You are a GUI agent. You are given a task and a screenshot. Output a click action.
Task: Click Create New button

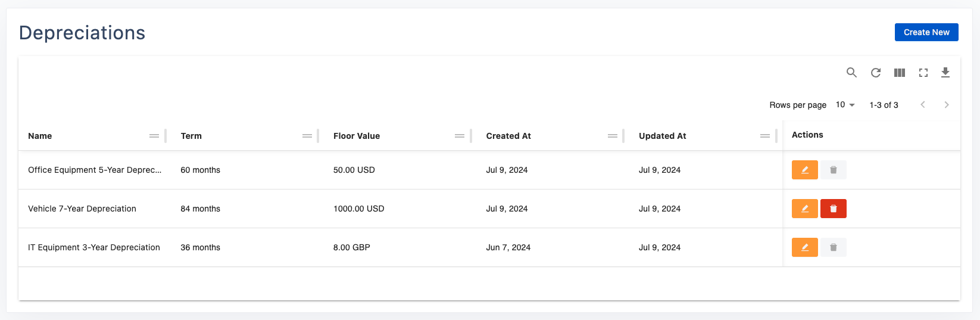(x=926, y=32)
